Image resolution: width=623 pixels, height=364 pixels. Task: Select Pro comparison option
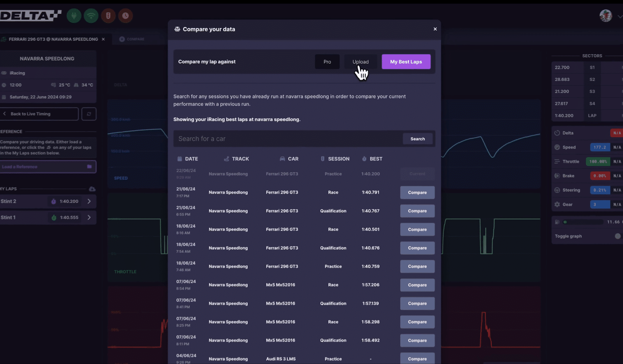pos(327,62)
